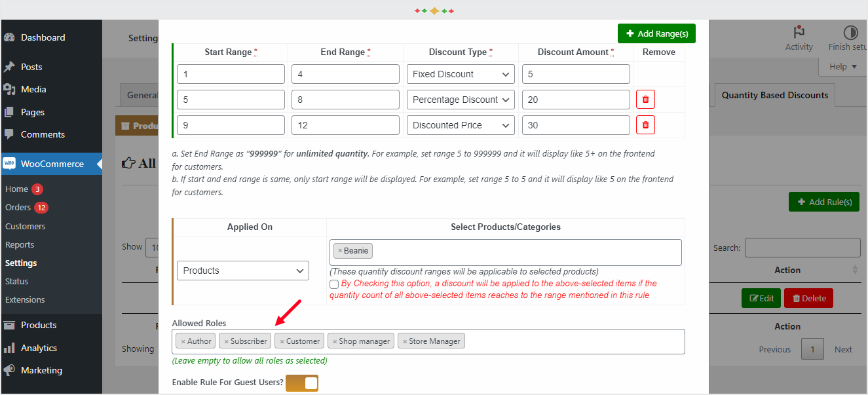Open the Fixed Discount type dropdown

pos(460,74)
